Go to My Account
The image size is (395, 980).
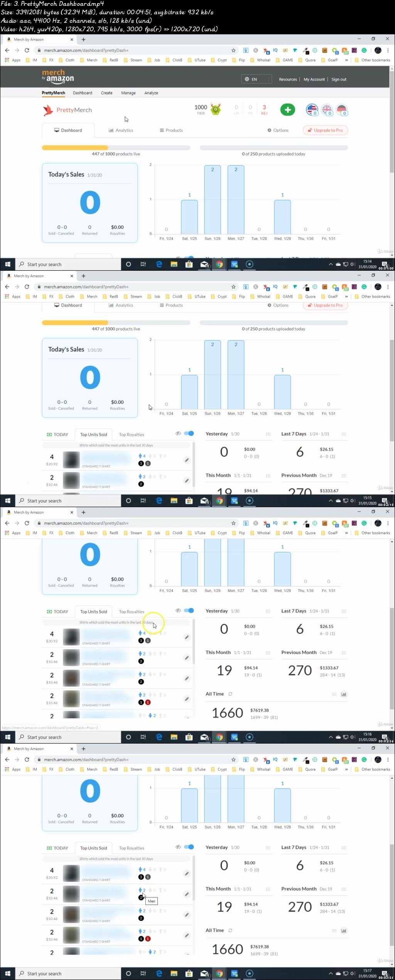314,79
